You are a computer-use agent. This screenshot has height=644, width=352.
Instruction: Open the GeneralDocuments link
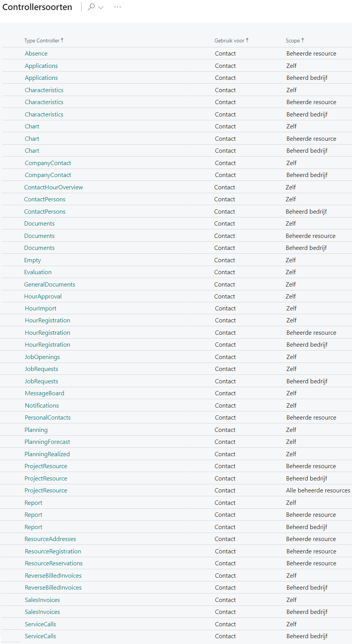click(50, 285)
